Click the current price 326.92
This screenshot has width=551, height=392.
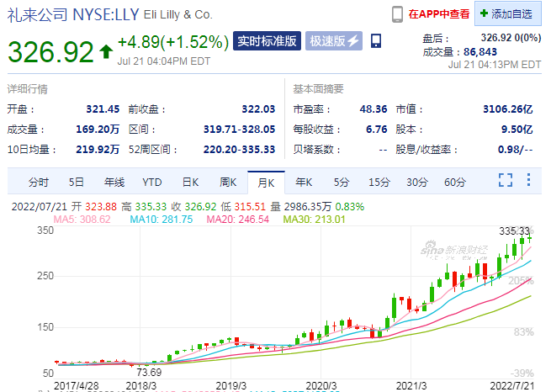click(50, 52)
